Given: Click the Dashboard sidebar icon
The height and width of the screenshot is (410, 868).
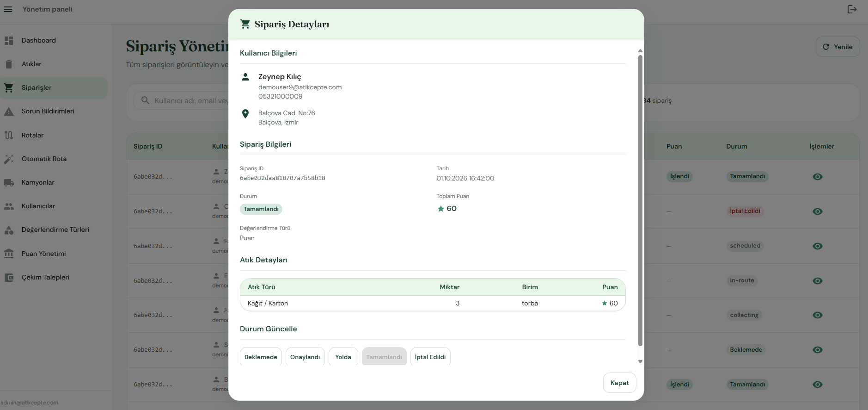Looking at the screenshot, I should [x=9, y=41].
